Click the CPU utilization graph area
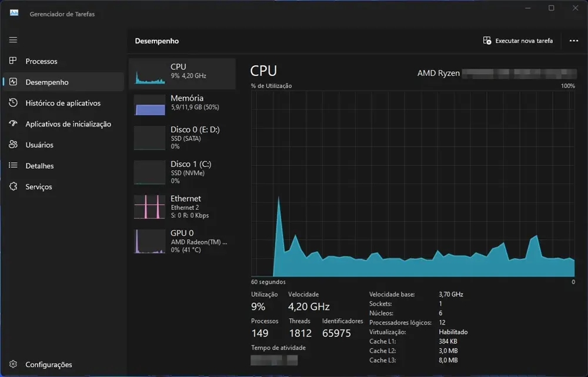588x377 pixels. pyautogui.click(x=413, y=184)
